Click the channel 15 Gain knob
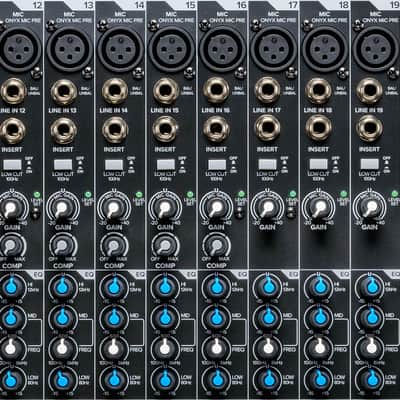400x400 pixels. click(x=165, y=209)
